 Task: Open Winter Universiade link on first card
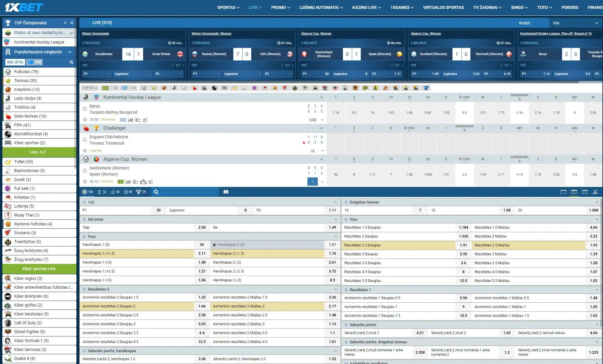pyautogui.click(x=95, y=33)
